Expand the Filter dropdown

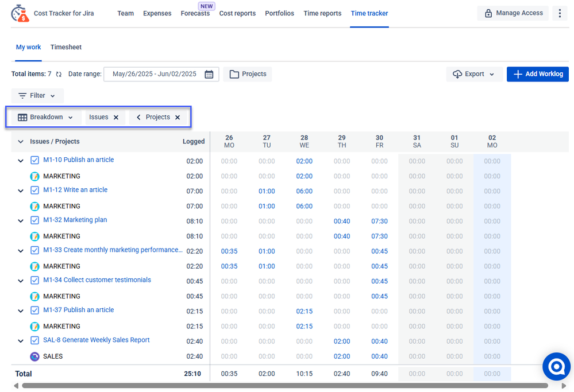pyautogui.click(x=37, y=96)
